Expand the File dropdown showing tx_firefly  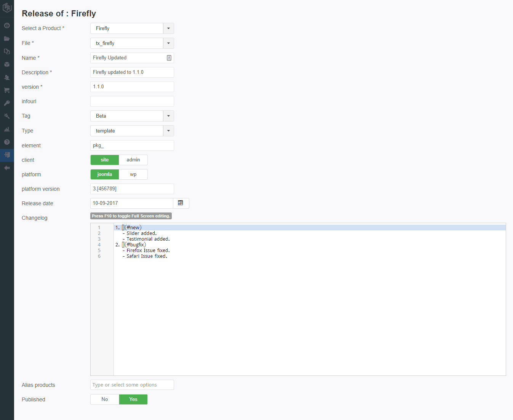coord(168,43)
